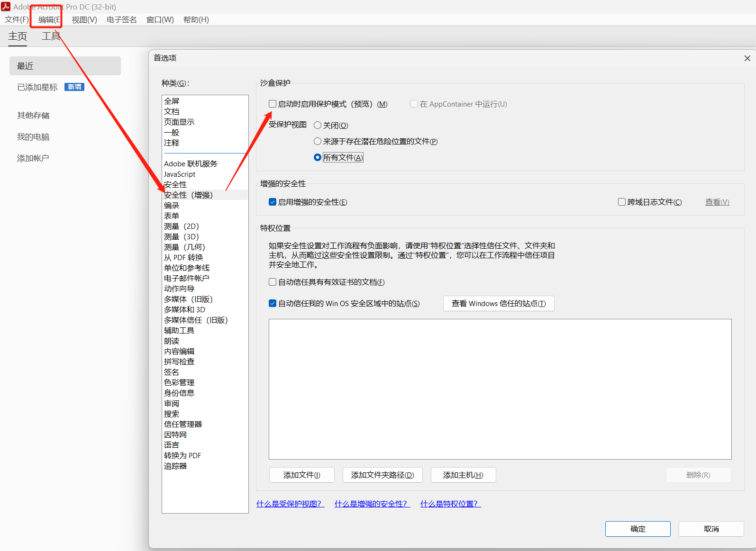This screenshot has width=756, height=551.
Task: Select the 单位和参考线 category
Action: pyautogui.click(x=187, y=268)
